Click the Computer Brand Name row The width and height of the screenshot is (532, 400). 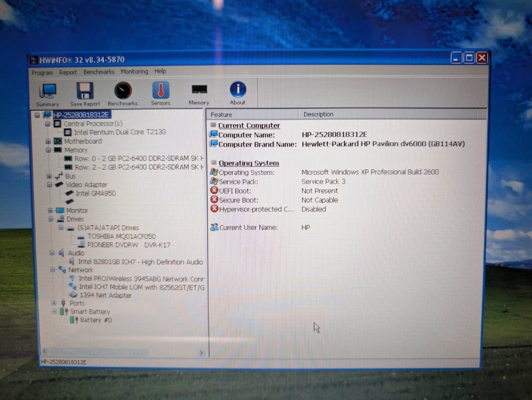point(337,144)
